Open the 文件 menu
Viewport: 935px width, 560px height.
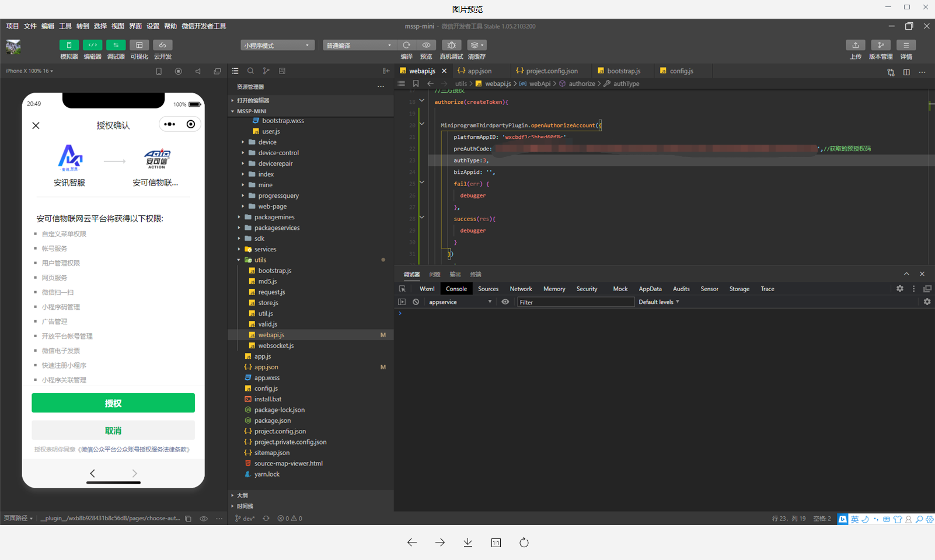coord(30,26)
